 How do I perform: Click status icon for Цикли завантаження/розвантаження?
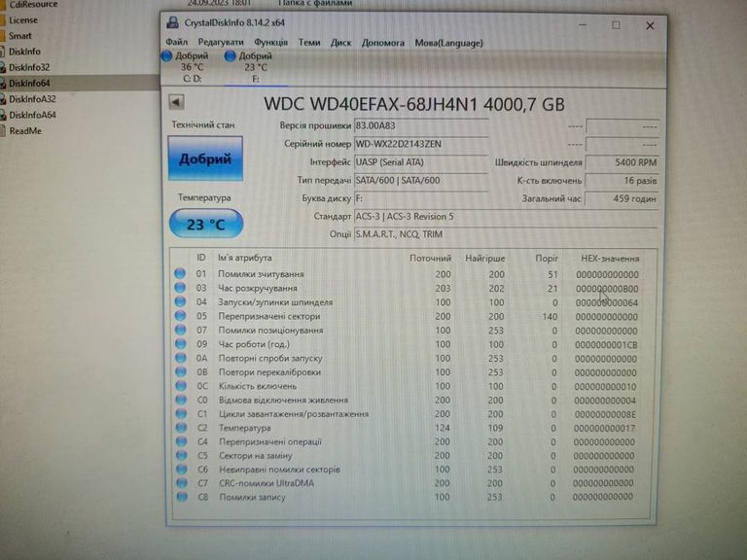[181, 413]
